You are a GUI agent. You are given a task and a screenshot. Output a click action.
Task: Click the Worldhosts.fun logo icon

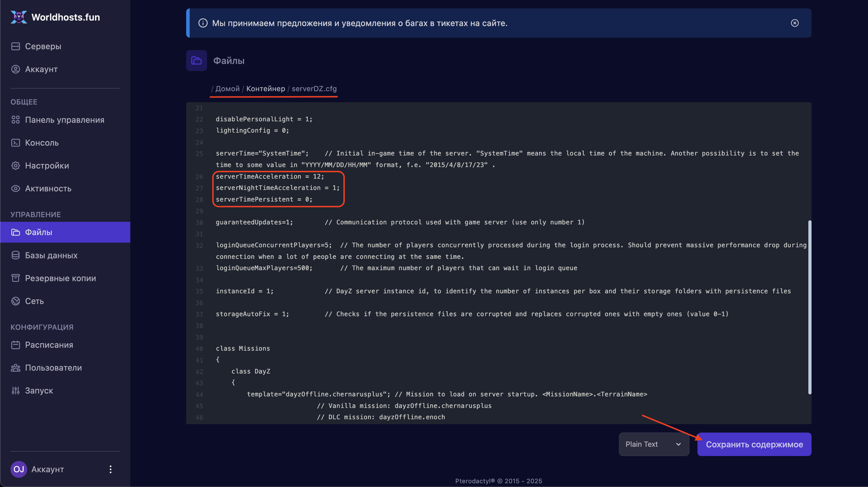(x=19, y=17)
